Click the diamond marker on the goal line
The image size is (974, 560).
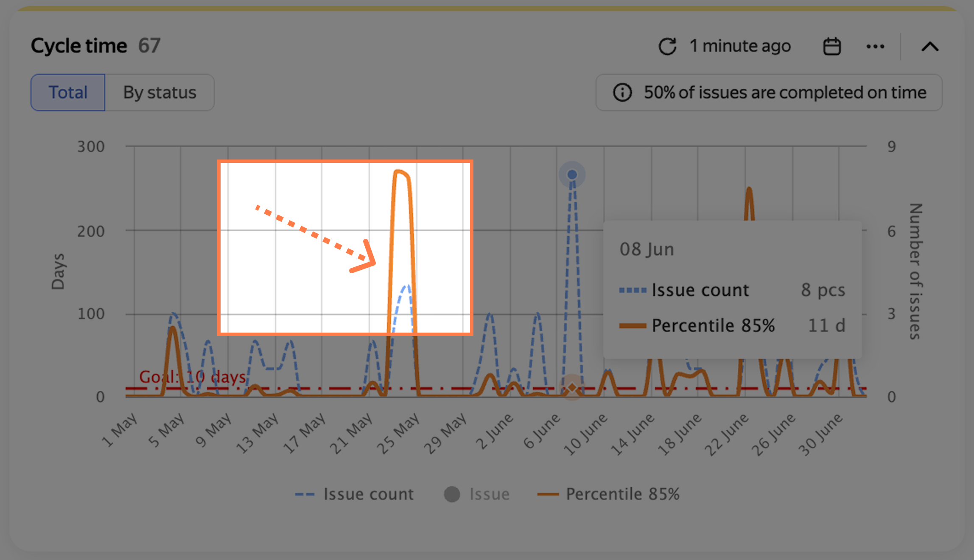click(572, 387)
